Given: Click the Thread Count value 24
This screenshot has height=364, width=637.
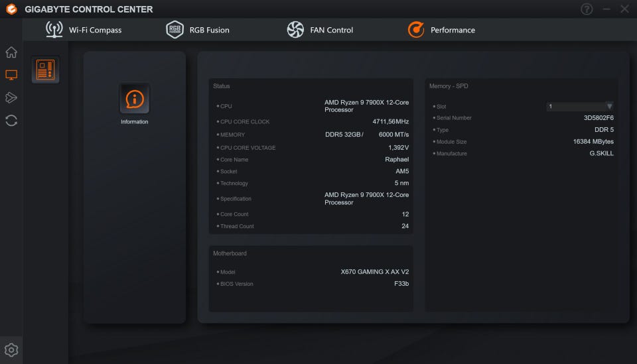Looking at the screenshot, I should coord(405,226).
